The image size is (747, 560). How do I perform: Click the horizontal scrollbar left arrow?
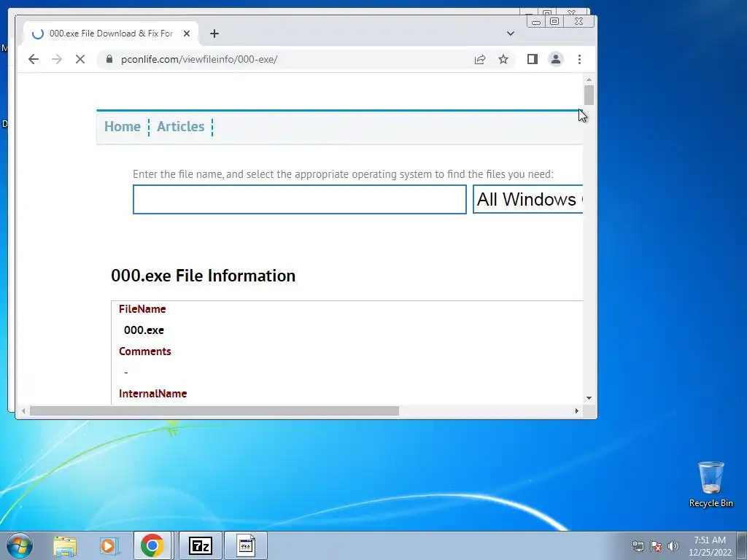(x=23, y=411)
